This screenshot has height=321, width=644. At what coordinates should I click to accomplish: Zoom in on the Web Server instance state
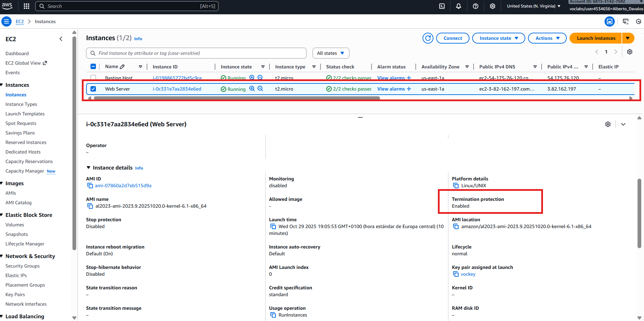tap(252, 89)
